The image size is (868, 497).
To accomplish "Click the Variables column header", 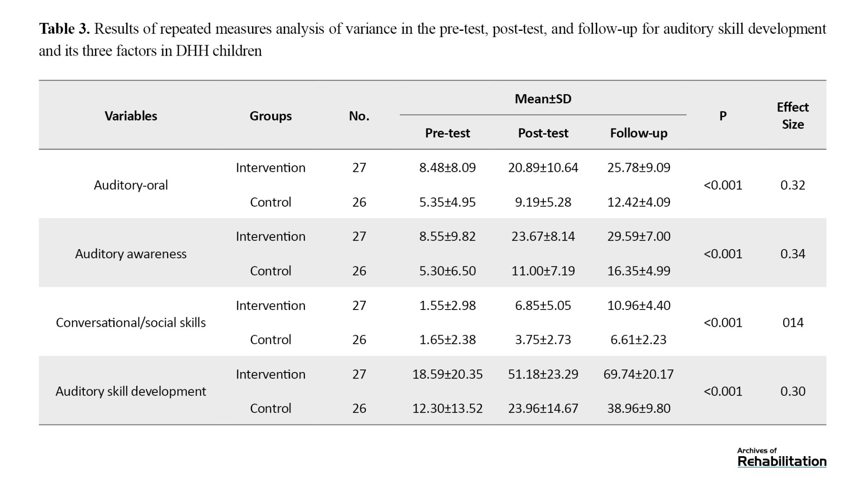I will [x=131, y=116].
